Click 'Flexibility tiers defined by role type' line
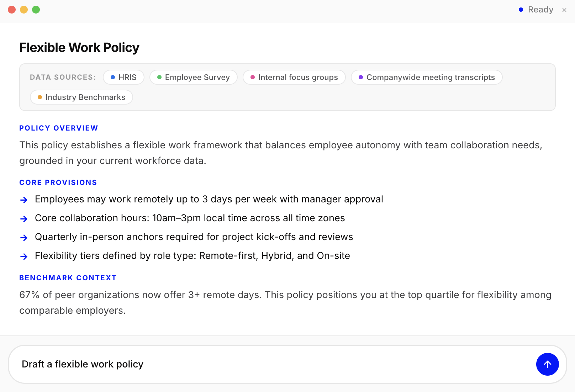Screen dimensions: 575x392 [x=192, y=256]
